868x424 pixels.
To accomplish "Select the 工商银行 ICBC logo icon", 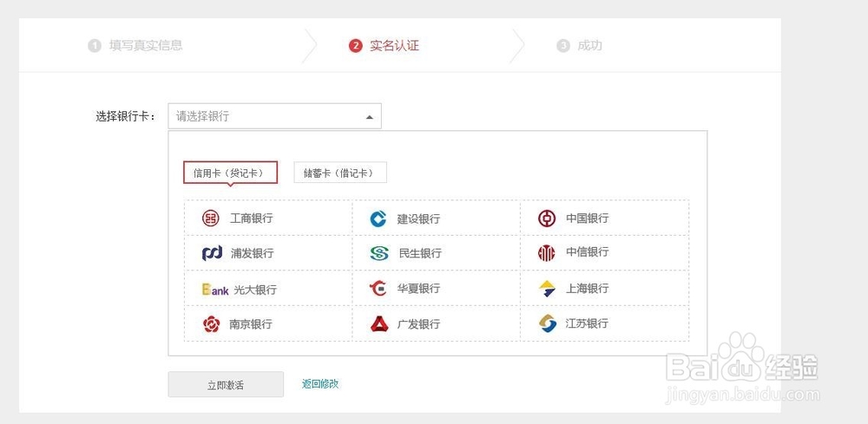I will coord(210,219).
